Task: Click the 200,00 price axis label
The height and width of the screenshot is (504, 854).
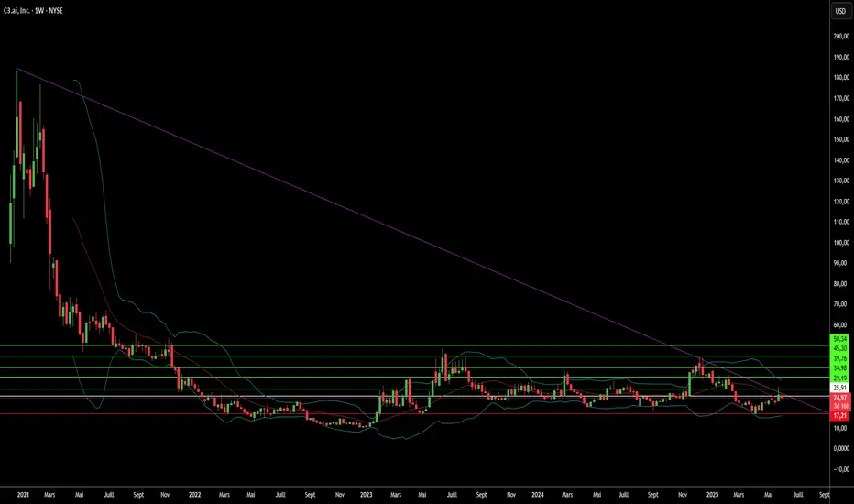Action: click(x=841, y=37)
